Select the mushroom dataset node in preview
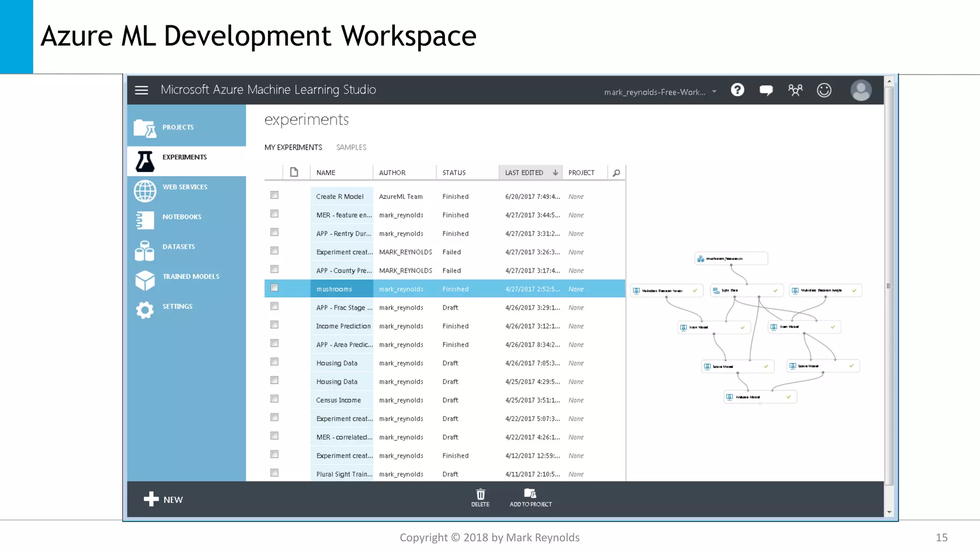Viewport: 980px width, 551px height. pos(731,259)
